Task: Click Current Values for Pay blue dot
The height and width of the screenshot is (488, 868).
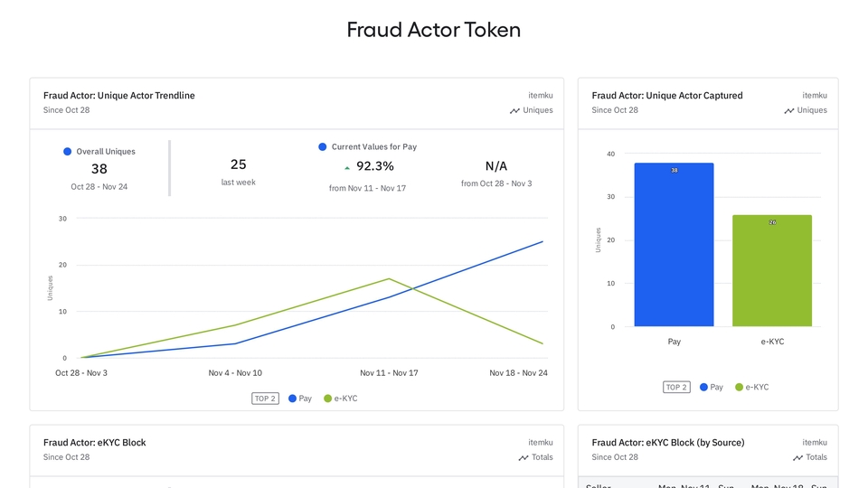Action: pos(323,146)
